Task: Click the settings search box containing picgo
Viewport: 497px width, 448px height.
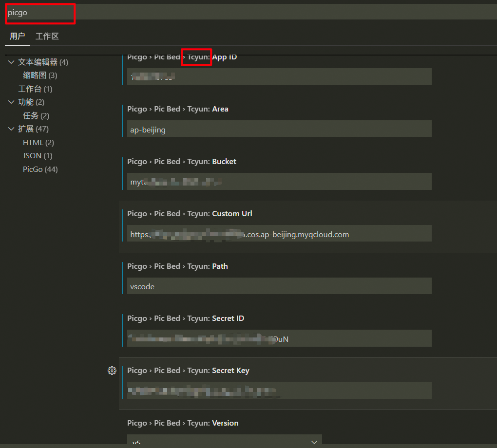Action: (251, 12)
